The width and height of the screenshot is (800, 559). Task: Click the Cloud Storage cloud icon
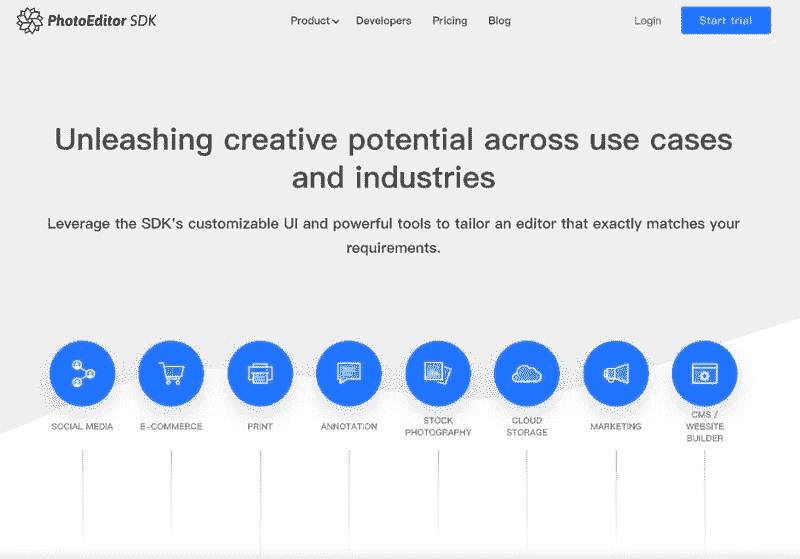[x=527, y=374]
